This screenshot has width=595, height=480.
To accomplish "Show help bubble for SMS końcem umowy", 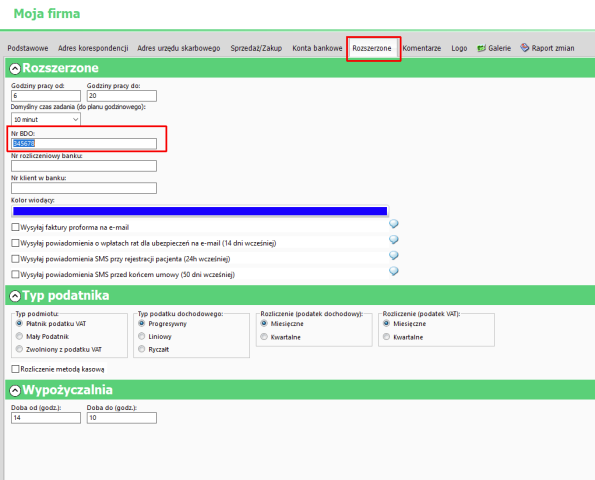I will [x=394, y=271].
